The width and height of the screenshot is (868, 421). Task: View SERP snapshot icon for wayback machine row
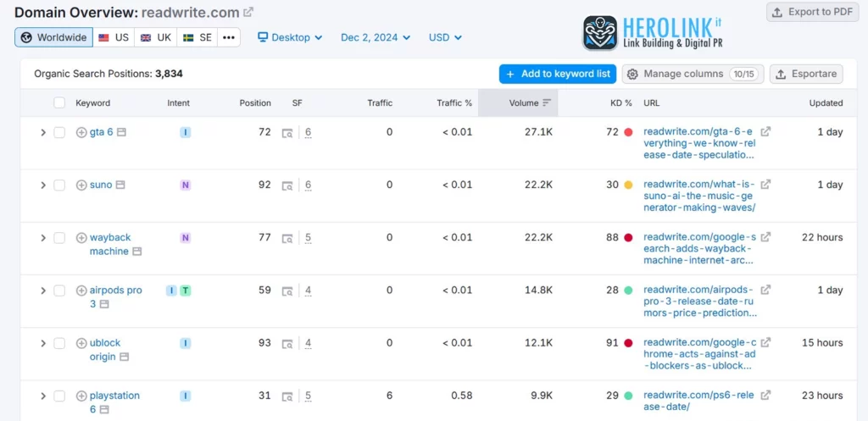[287, 238]
